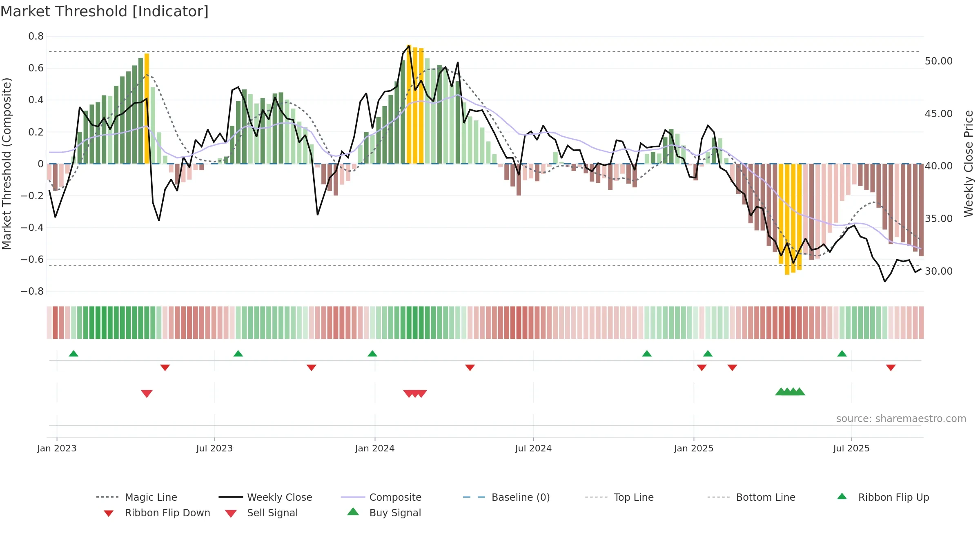The image size is (980, 551).
Task: Click the 30.00 price axis label
Action: point(939,271)
